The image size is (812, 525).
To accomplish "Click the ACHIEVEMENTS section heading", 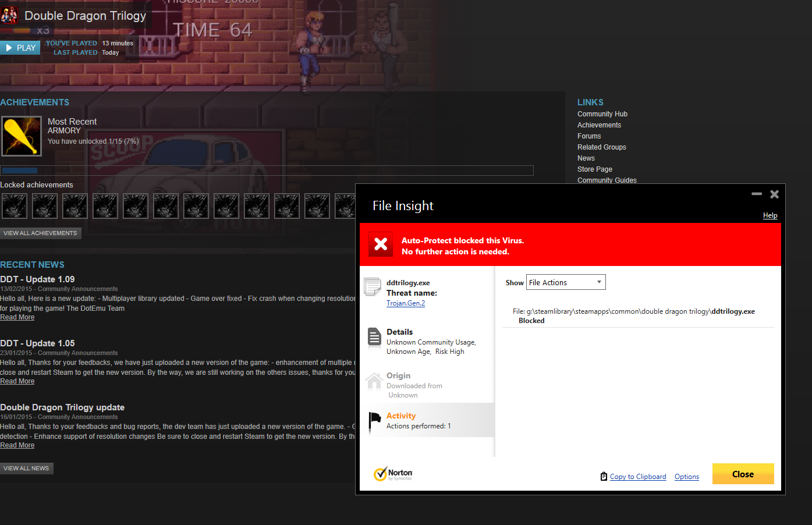I will [x=35, y=102].
